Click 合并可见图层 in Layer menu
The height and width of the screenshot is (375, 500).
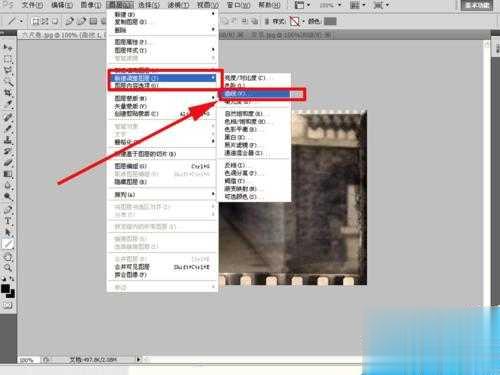[x=163, y=267]
